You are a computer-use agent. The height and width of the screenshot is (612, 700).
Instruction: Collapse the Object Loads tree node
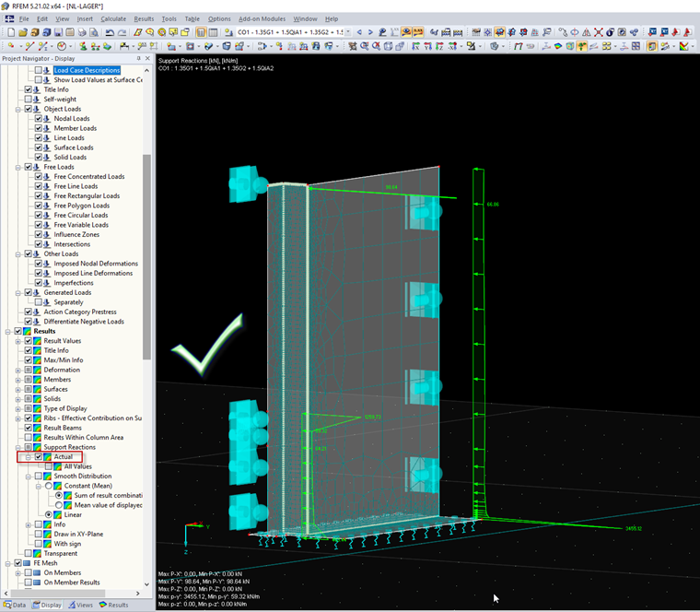[x=17, y=109]
